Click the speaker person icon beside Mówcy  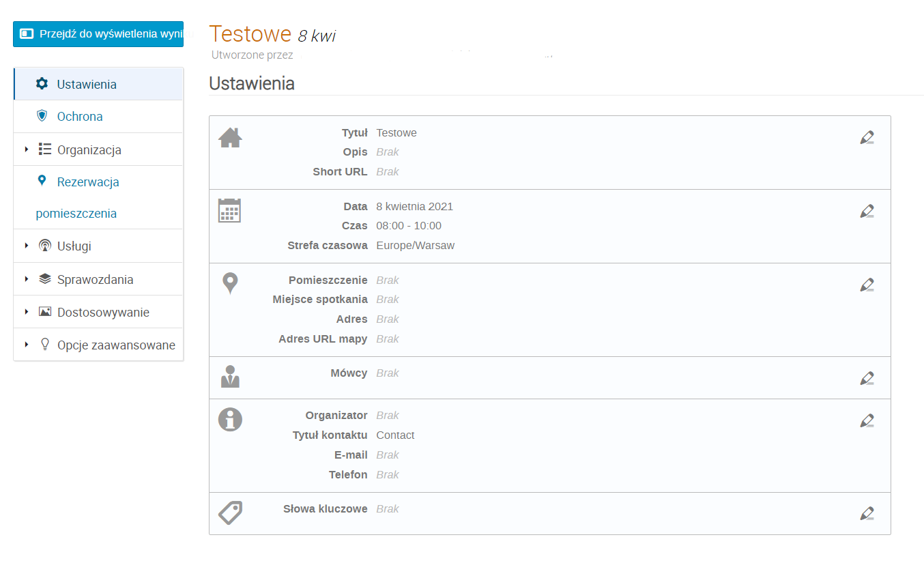[230, 377]
